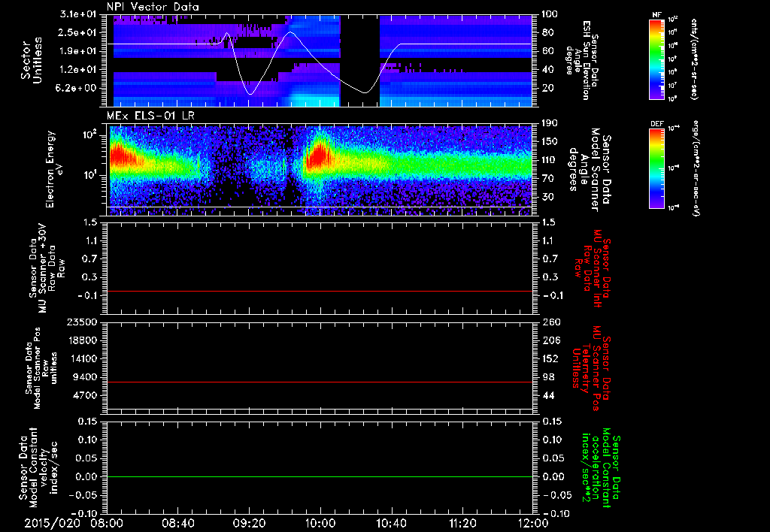The width and height of the screenshot is (770, 532).
Task: Click the 1.9e+01 sector tick label
Action: pyautogui.click(x=78, y=51)
